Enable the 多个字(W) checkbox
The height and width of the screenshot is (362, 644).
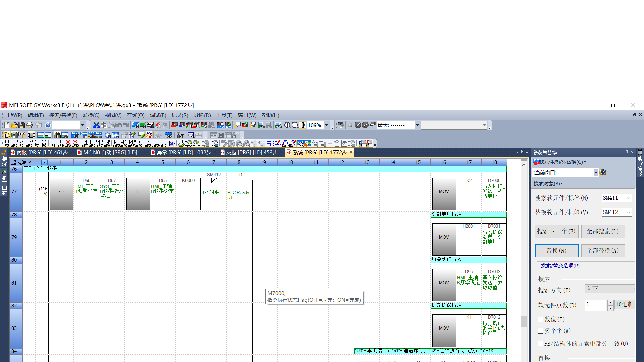[541, 331]
